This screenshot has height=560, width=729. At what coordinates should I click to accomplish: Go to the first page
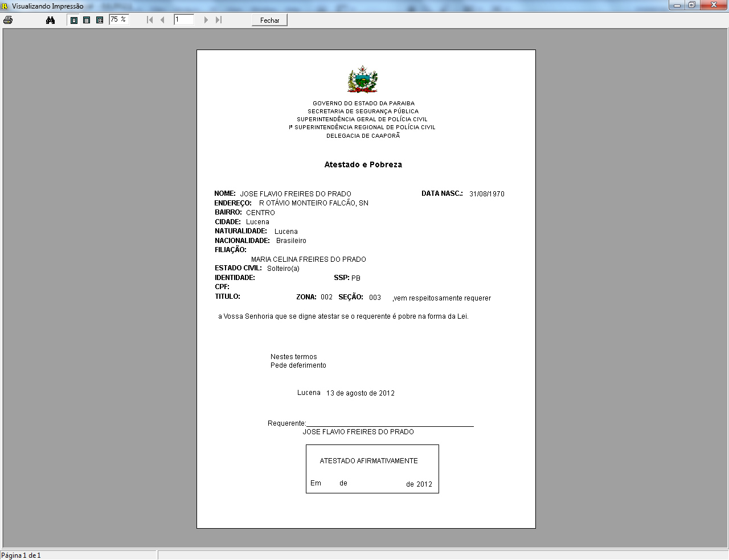(150, 20)
